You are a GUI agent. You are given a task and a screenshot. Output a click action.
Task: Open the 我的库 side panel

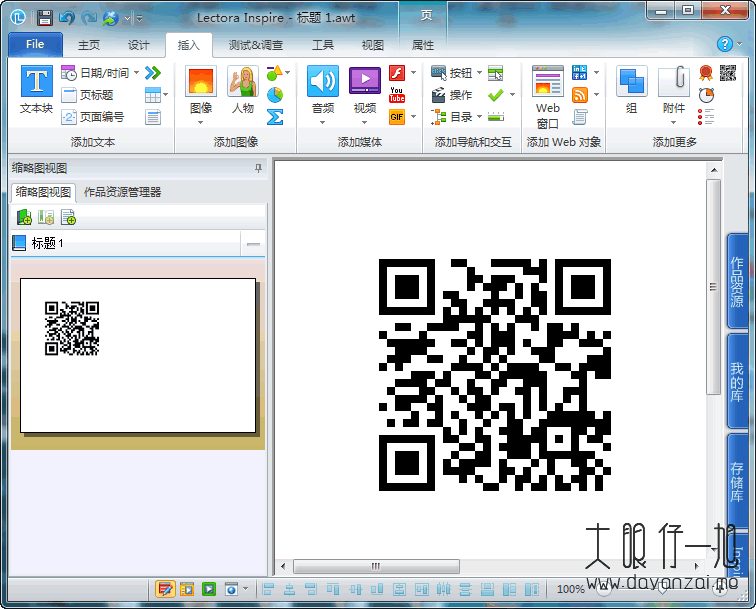click(x=737, y=382)
